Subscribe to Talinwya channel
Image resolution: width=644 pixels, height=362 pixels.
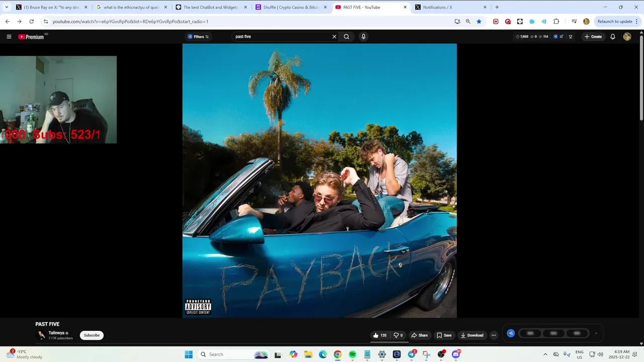coord(92,335)
